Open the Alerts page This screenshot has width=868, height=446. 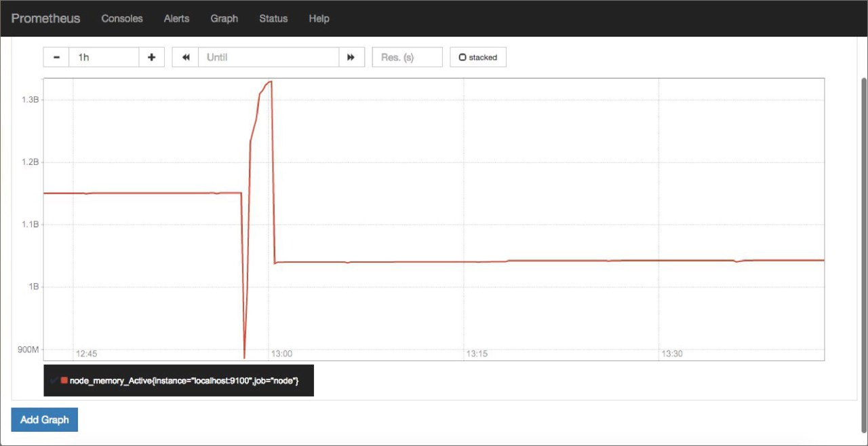176,18
